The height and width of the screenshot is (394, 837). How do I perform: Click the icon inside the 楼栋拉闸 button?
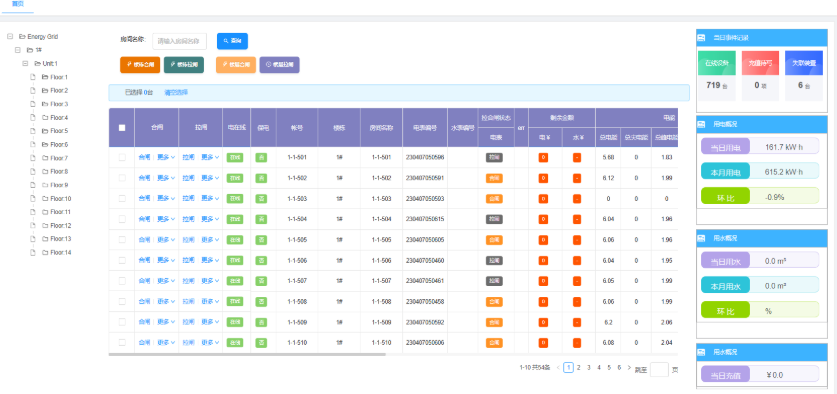tap(173, 65)
